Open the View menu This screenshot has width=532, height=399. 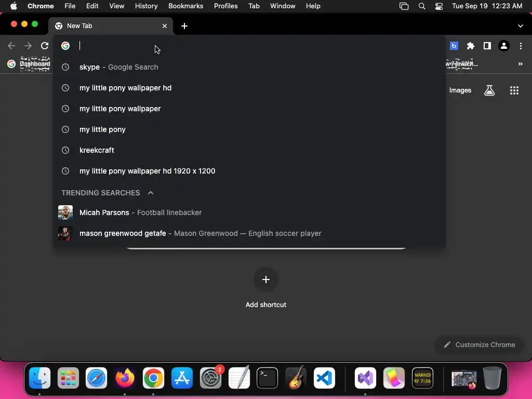click(x=116, y=6)
